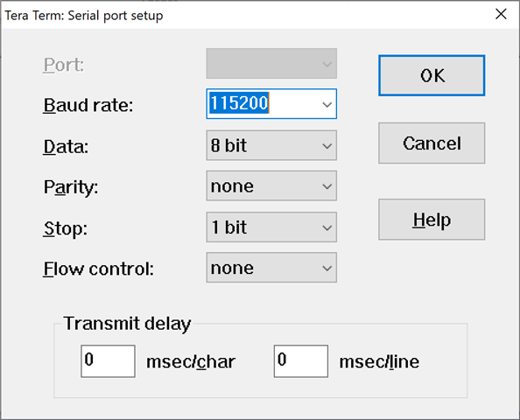520x420 pixels.
Task: Click the dialog title 'Tera Term: Serial port setup'
Action: (83, 16)
